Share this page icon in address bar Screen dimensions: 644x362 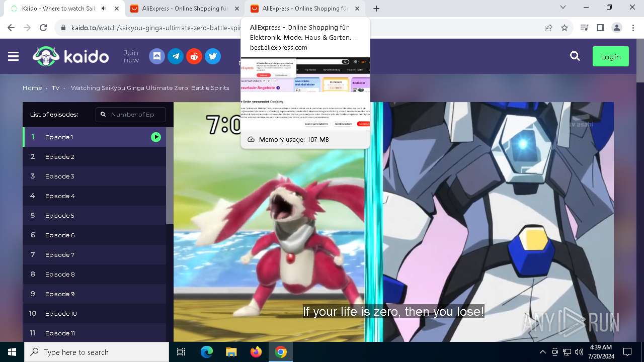click(548, 28)
